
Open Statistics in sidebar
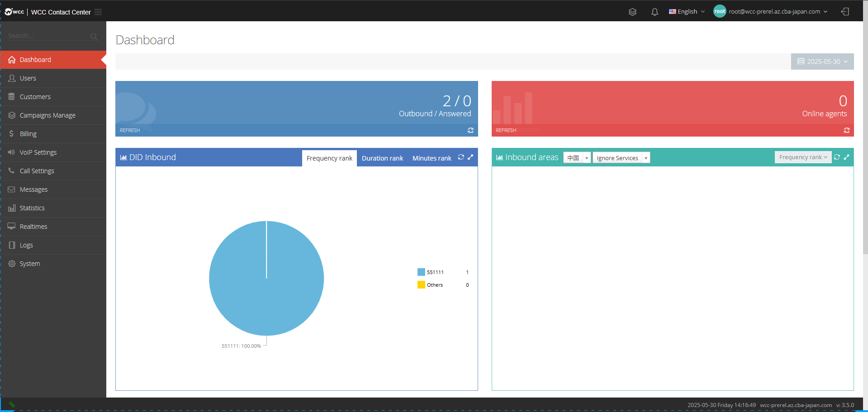(x=53, y=208)
